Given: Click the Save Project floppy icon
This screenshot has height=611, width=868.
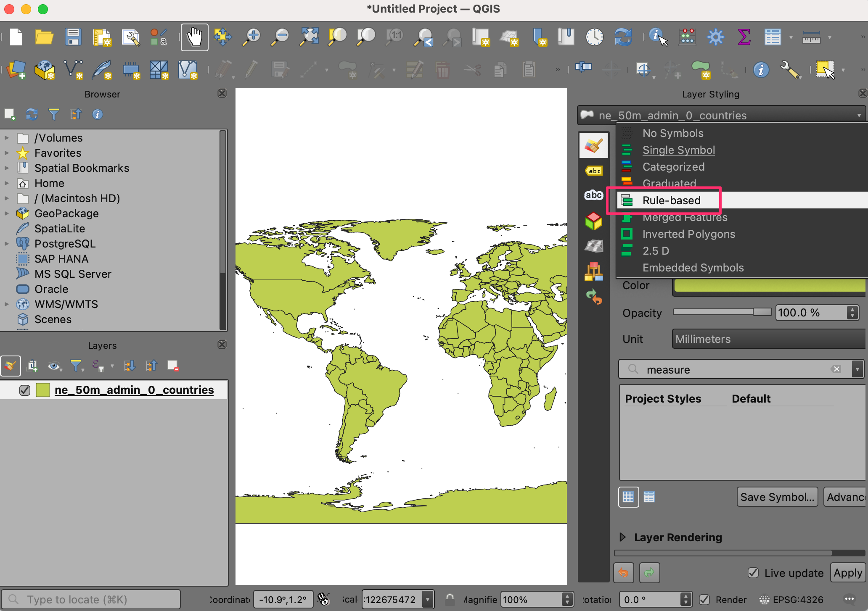Looking at the screenshot, I should (x=73, y=37).
